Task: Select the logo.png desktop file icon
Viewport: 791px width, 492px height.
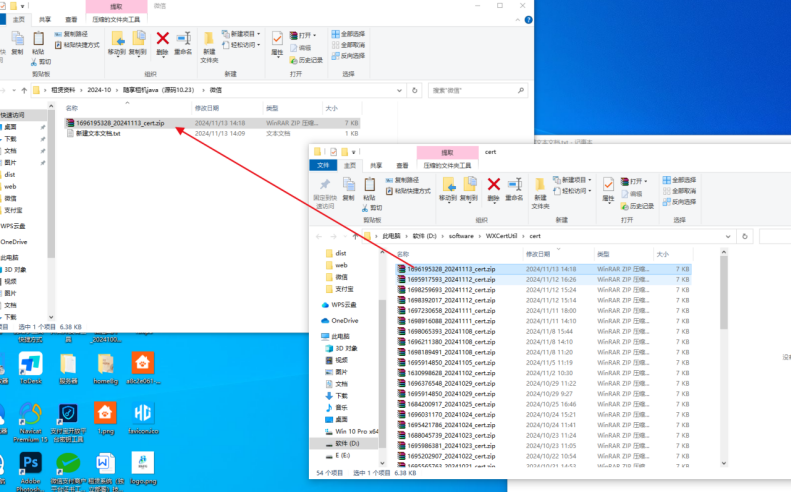Action: [x=143, y=468]
